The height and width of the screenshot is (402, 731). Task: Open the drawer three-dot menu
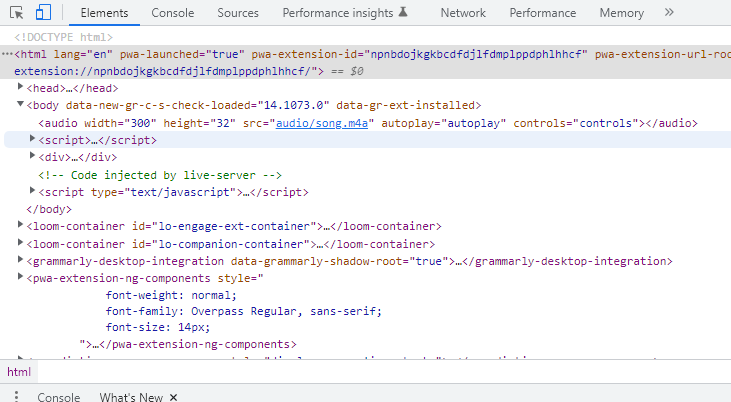coord(16,396)
